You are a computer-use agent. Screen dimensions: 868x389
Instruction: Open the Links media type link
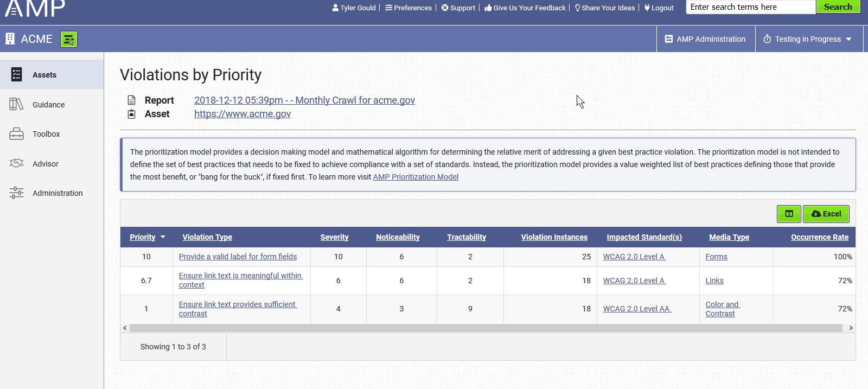point(714,280)
